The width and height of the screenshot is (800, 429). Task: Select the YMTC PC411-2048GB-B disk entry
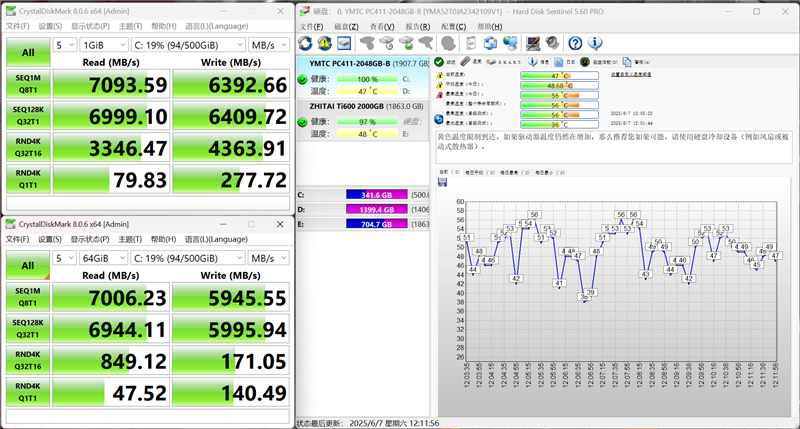click(x=363, y=77)
